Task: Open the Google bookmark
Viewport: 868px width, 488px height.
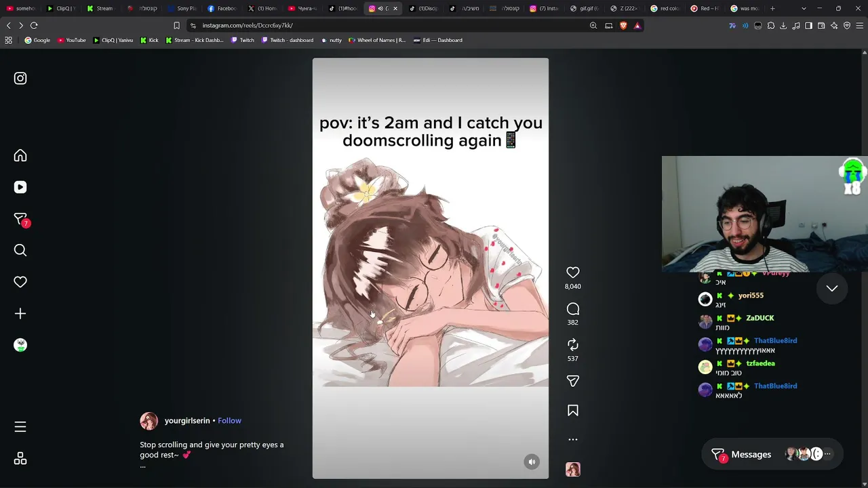Action: coord(37,40)
